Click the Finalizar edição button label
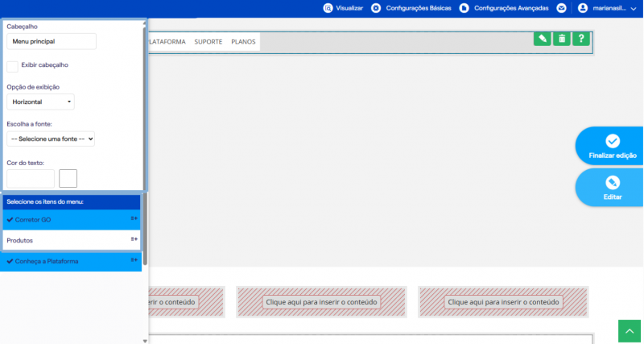 point(613,155)
